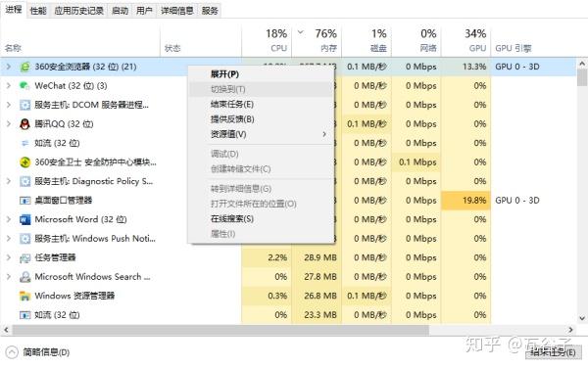This screenshot has width=588, height=369.
Task: Click the 结束任务(E) button at bottom right
Action: pyautogui.click(x=554, y=352)
